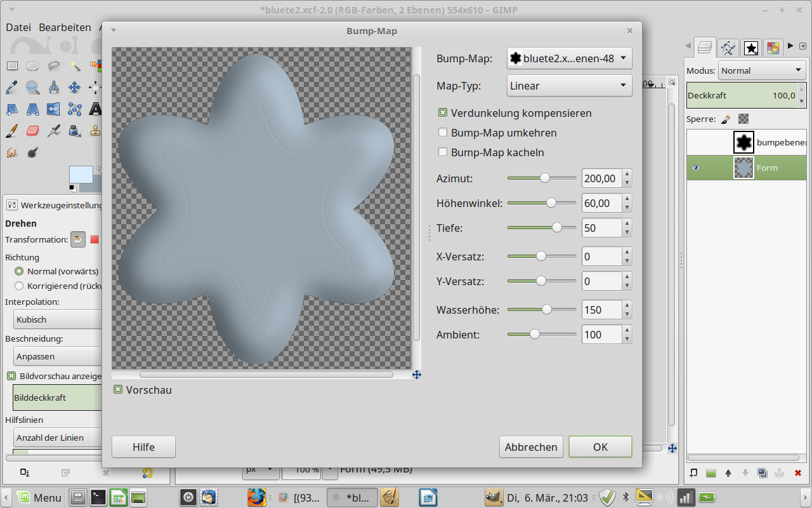The height and width of the screenshot is (508, 812).
Task: Open the Map-Typ Linear dropdown
Action: point(570,86)
